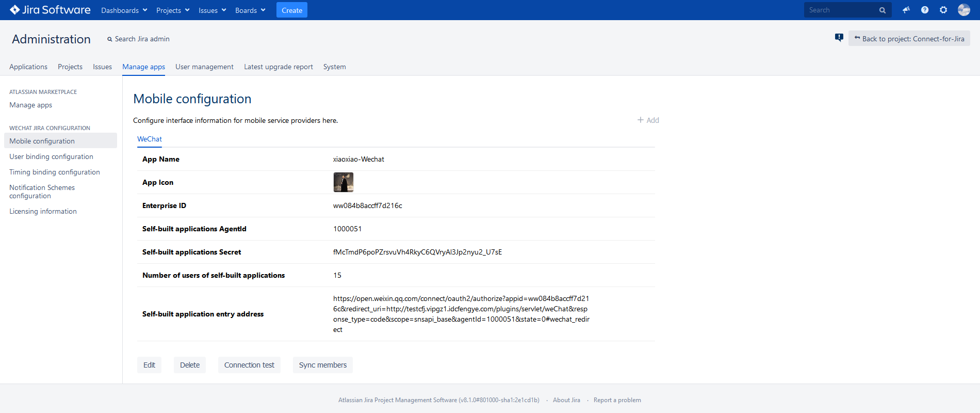The image size is (980, 413).
Task: Expand the Boards dropdown
Action: click(x=250, y=10)
